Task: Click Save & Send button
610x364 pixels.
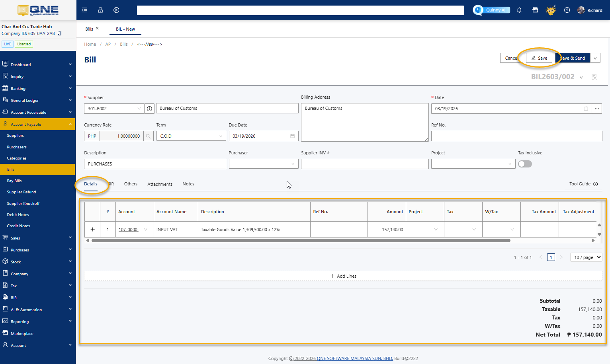Action: pyautogui.click(x=573, y=58)
